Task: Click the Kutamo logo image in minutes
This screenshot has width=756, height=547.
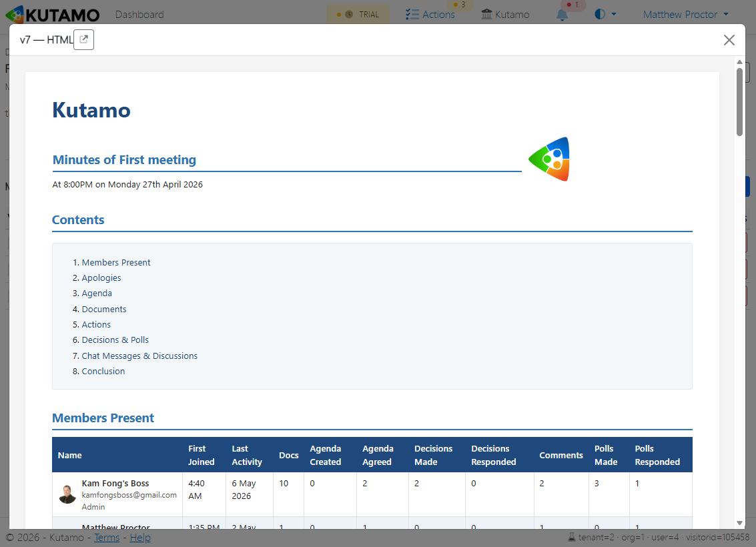Action: tap(549, 159)
